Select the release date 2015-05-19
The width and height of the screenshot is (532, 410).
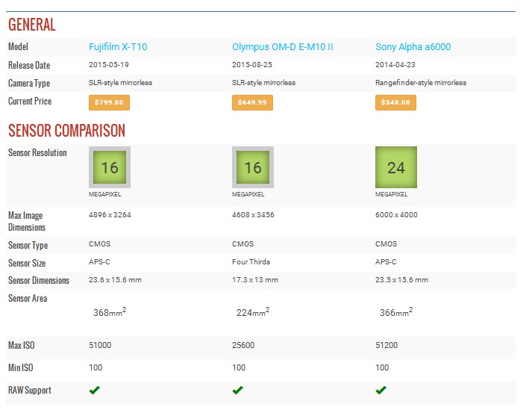109,65
